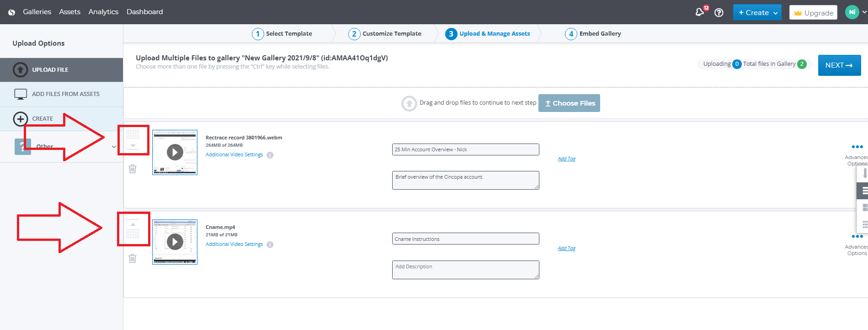The width and height of the screenshot is (868, 330).
Task: Move Cname.mp4 up with arrow
Action: coord(133,224)
